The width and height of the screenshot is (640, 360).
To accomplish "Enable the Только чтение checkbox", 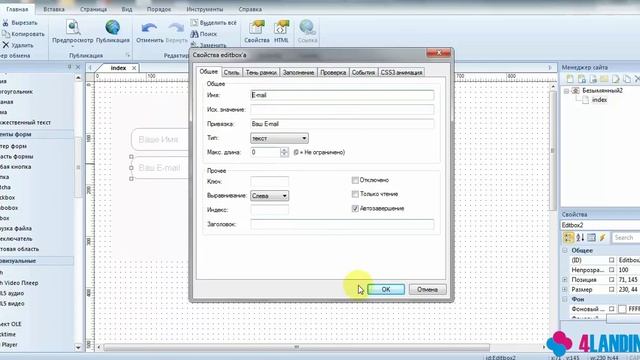I will coord(355,194).
